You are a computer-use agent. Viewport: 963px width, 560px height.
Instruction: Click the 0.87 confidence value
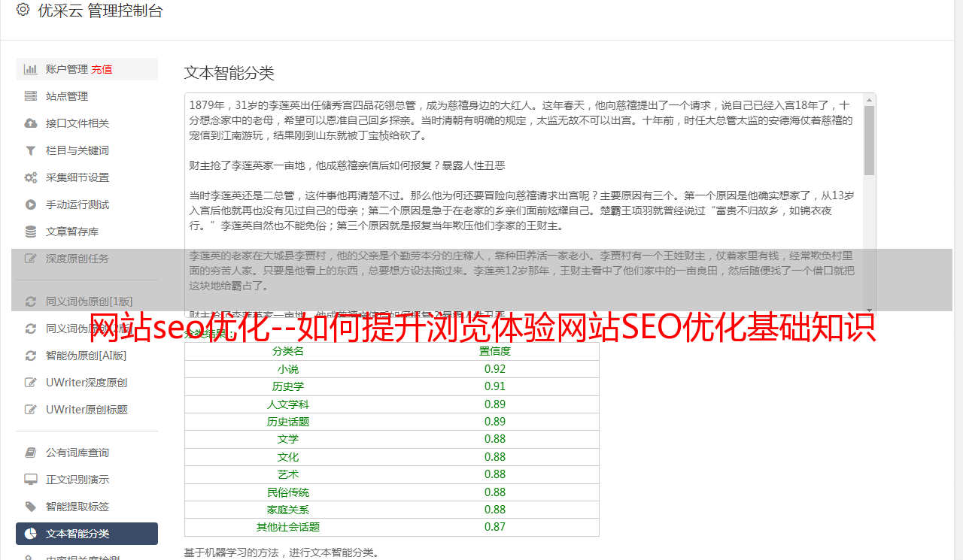pos(495,527)
